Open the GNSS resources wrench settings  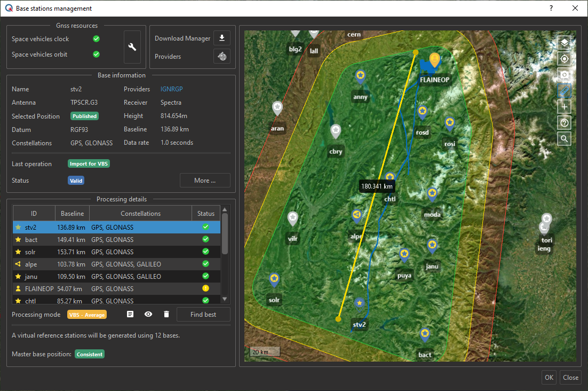[132, 47]
